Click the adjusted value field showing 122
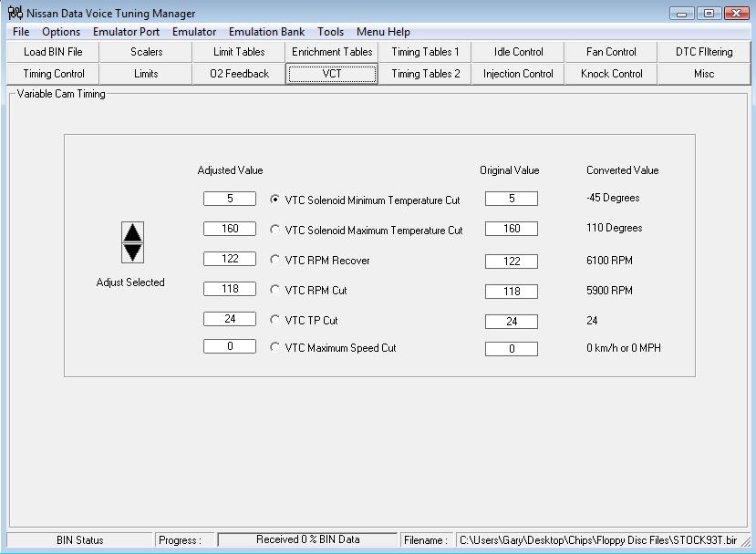 230,259
